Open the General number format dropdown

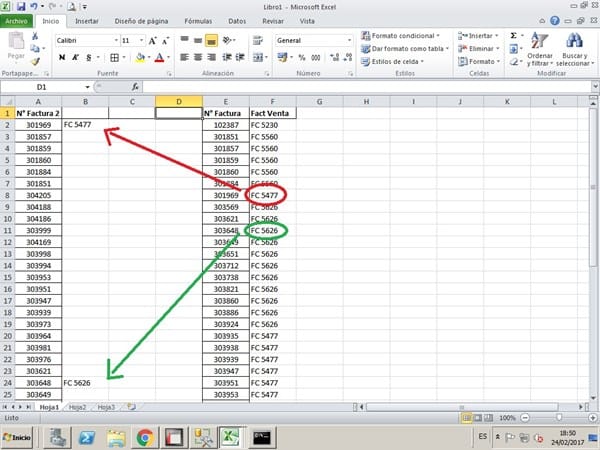click(x=349, y=40)
